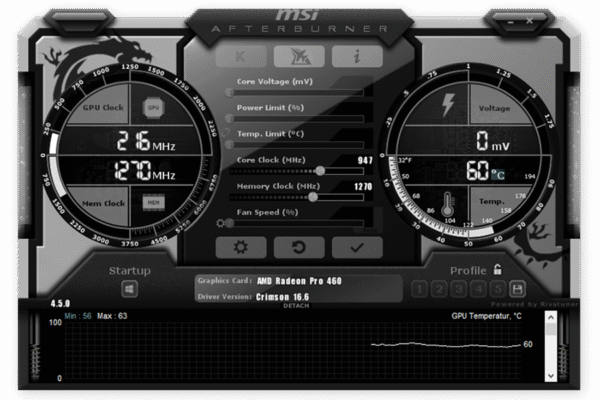The height and width of the screenshot is (400, 600).
Task: Click the MEM chip icon in gauge
Action: tap(153, 202)
